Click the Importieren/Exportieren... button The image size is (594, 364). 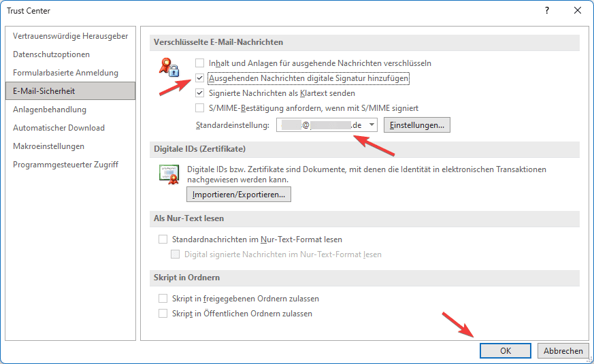239,195
